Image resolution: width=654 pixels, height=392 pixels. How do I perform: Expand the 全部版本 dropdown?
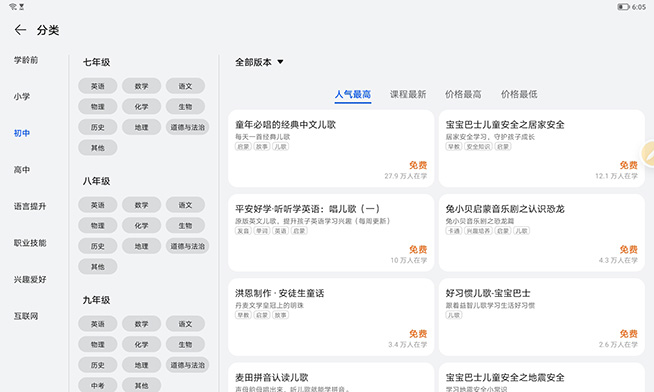click(x=259, y=62)
